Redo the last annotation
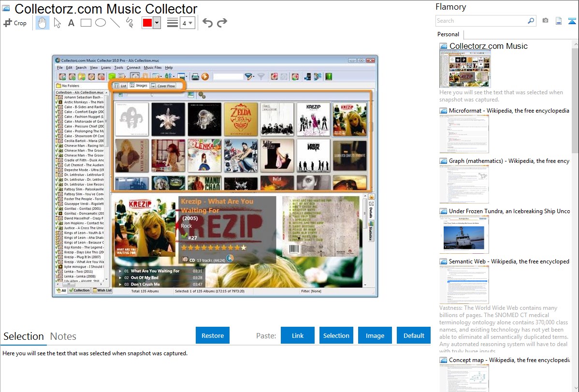579x392 pixels. 222,23
